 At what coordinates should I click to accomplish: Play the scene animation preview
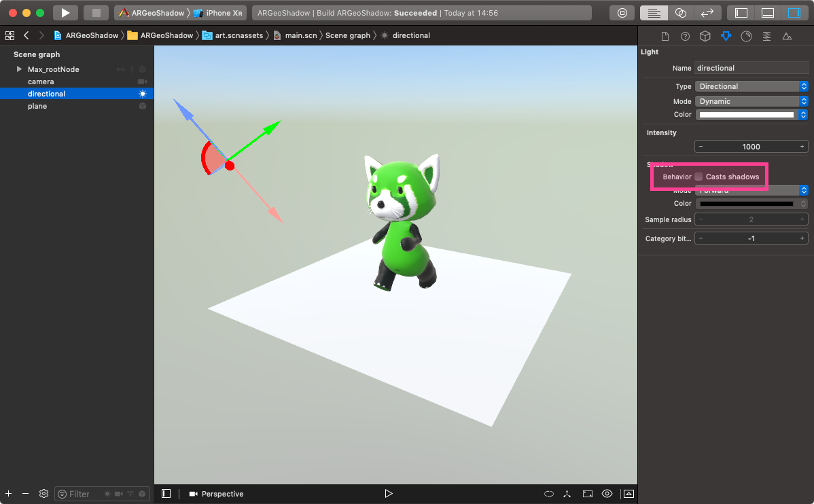pos(388,494)
